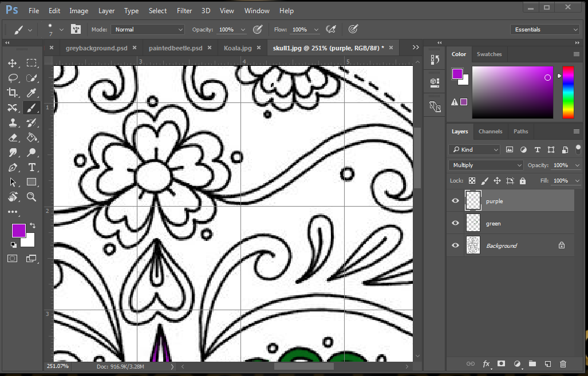Switch to the Channels tab
Screen dimensions: 588x376
tap(490, 132)
